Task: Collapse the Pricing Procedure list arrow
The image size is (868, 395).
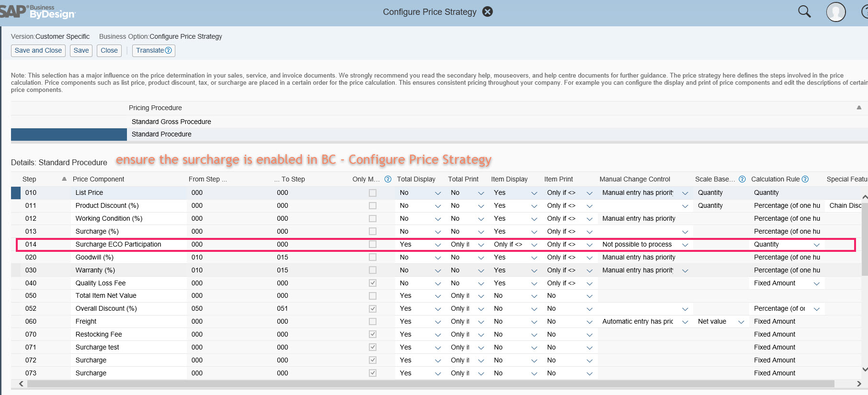Action: point(859,108)
